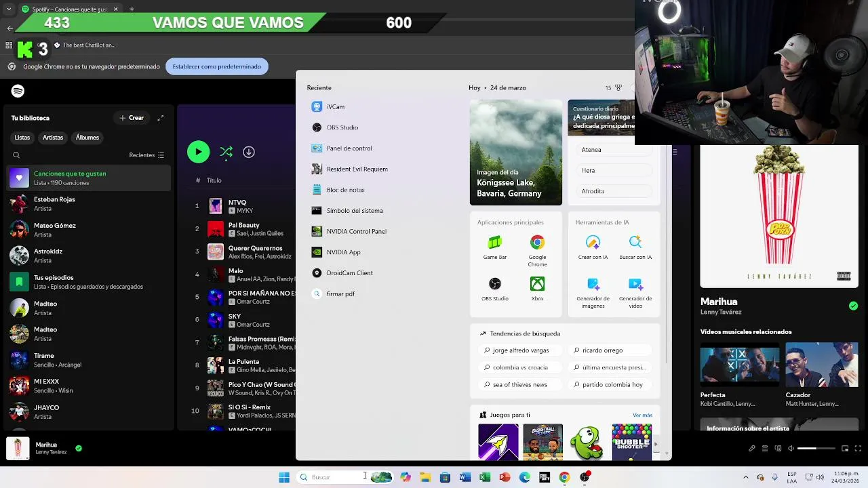Click 'Ver más' in Juegos para ti
The height and width of the screenshot is (488, 868).
pos(642,415)
